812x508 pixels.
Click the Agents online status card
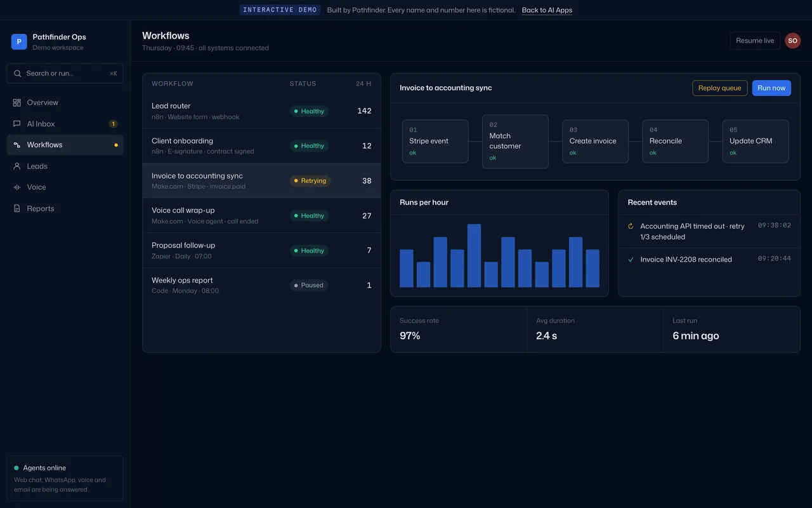pyautogui.click(x=65, y=478)
